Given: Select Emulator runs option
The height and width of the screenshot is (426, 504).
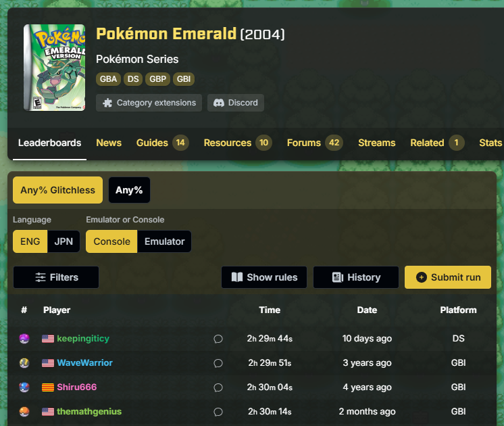Looking at the screenshot, I should (x=164, y=241).
